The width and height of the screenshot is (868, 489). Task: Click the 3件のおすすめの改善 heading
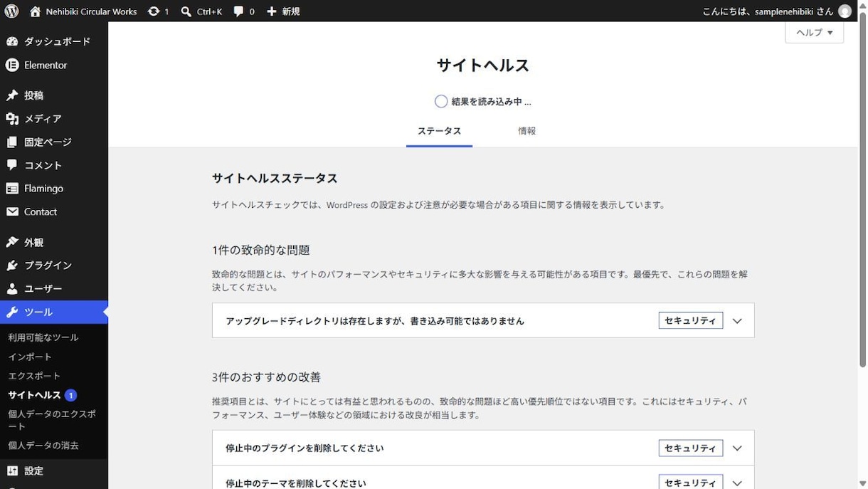click(x=266, y=377)
